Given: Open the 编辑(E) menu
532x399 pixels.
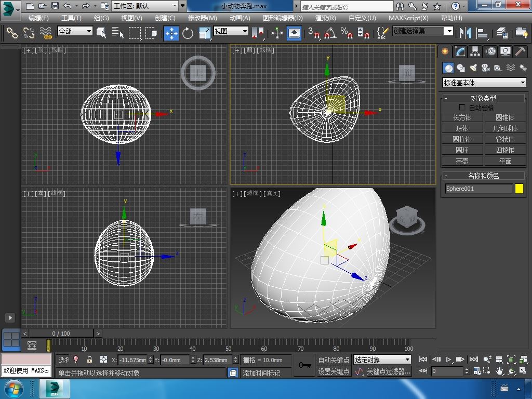Looking at the screenshot, I should point(38,18).
